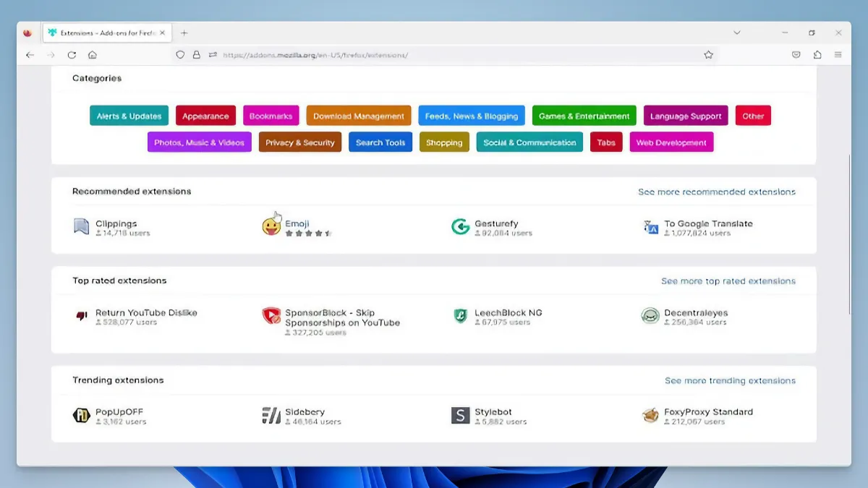Follow See more trending extensions link
The width and height of the screenshot is (868, 488).
pos(730,381)
